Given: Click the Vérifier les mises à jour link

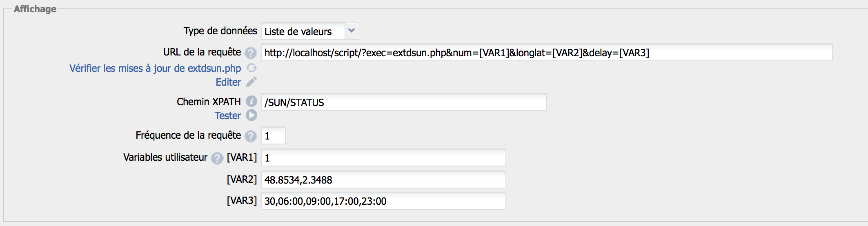Looking at the screenshot, I should pos(155,69).
